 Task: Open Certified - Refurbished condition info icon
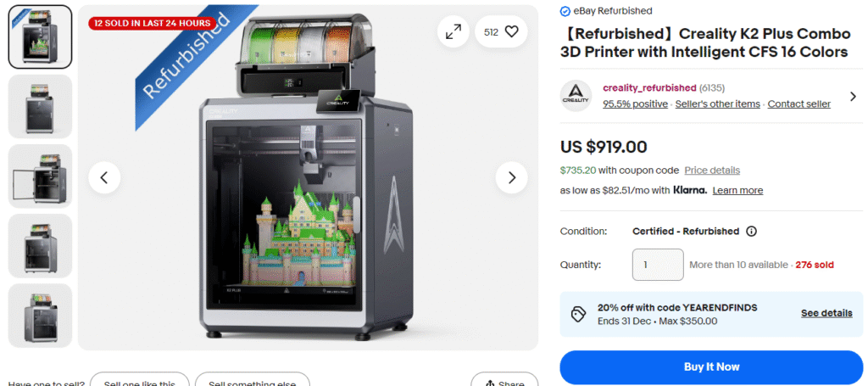point(751,232)
